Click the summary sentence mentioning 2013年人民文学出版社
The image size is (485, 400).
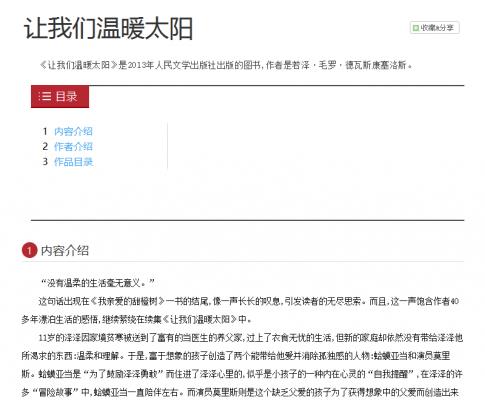tap(226, 65)
